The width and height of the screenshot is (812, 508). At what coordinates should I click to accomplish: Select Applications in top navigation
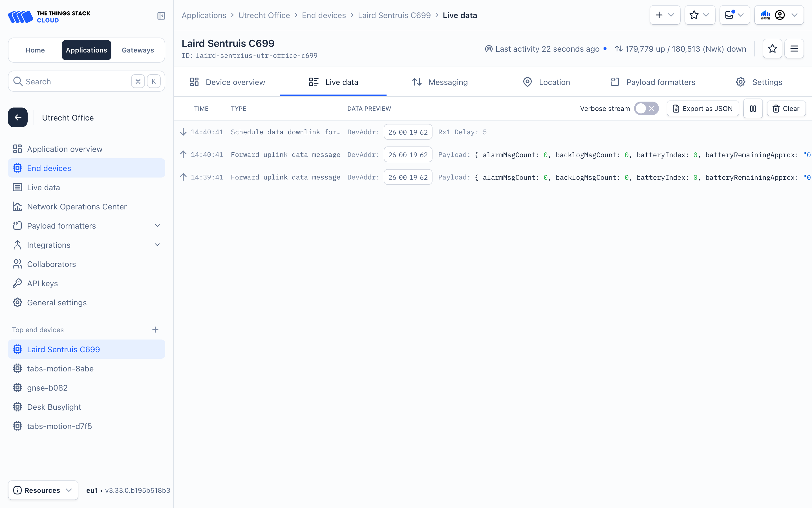pyautogui.click(x=86, y=50)
